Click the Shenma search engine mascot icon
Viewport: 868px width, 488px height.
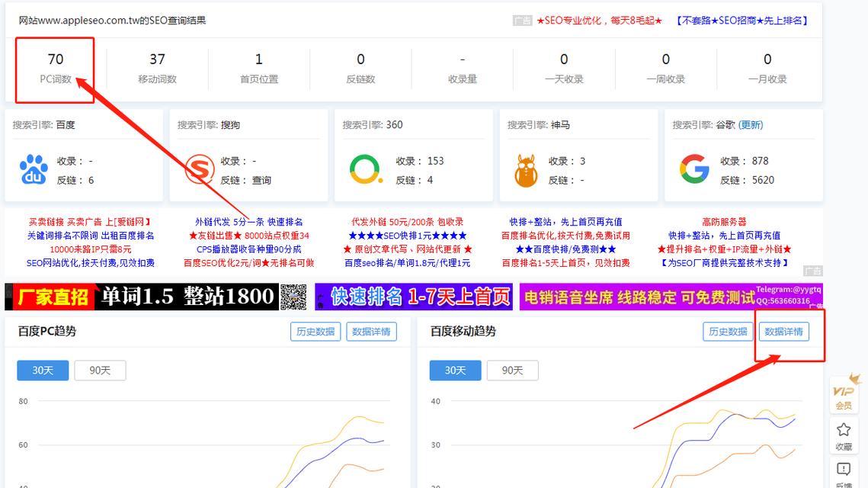point(526,170)
